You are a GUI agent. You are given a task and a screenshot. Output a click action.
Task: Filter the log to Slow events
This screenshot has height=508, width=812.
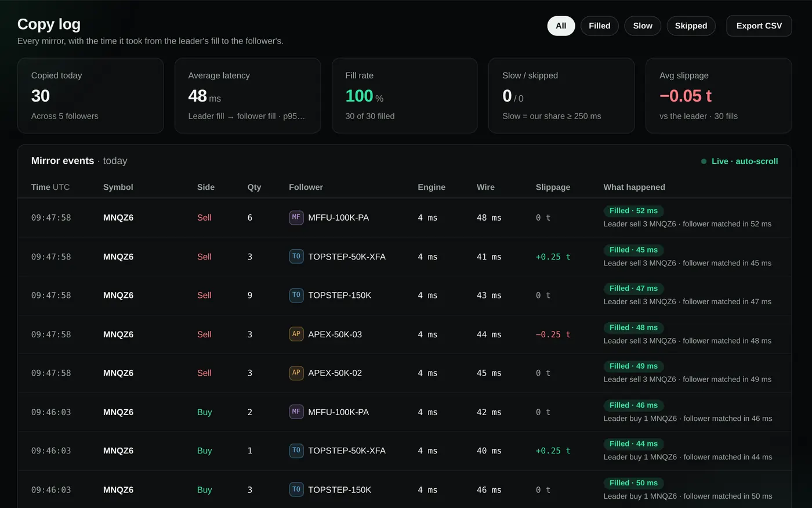[643, 26]
